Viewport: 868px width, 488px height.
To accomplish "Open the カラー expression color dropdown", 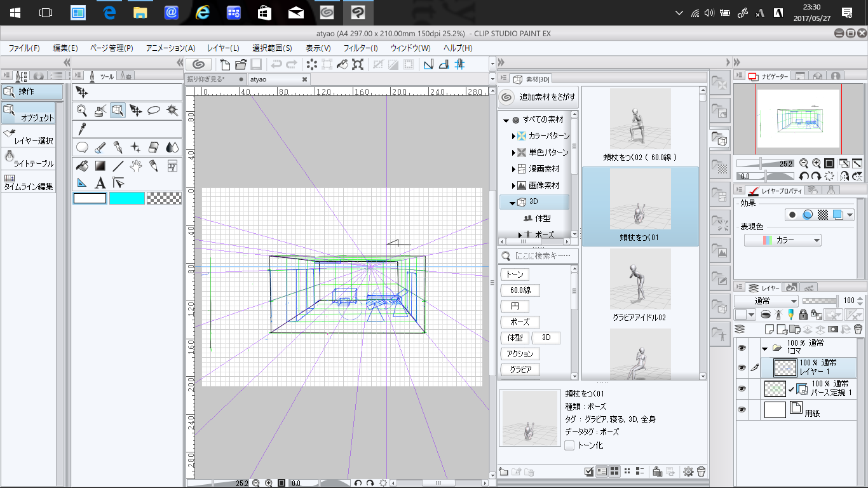I will 783,240.
